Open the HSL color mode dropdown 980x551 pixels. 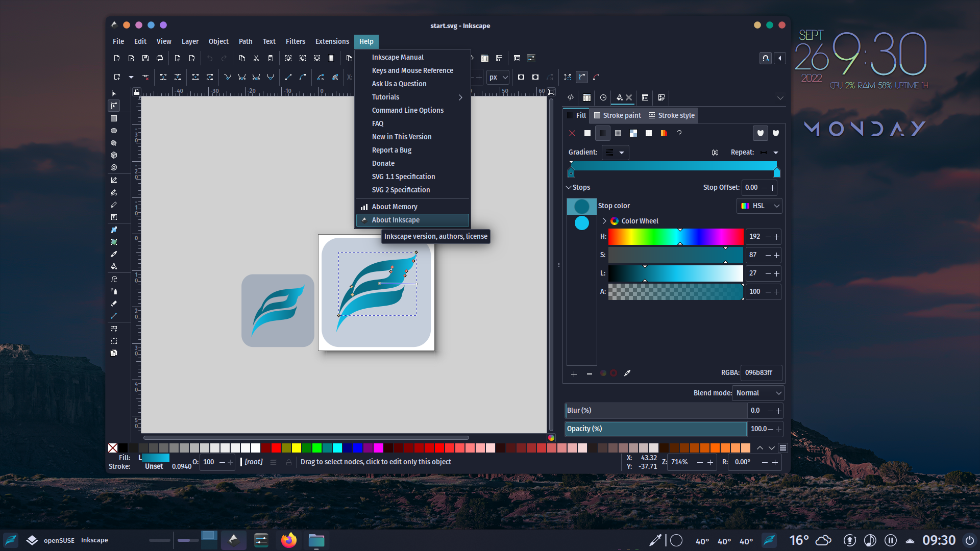click(x=760, y=206)
